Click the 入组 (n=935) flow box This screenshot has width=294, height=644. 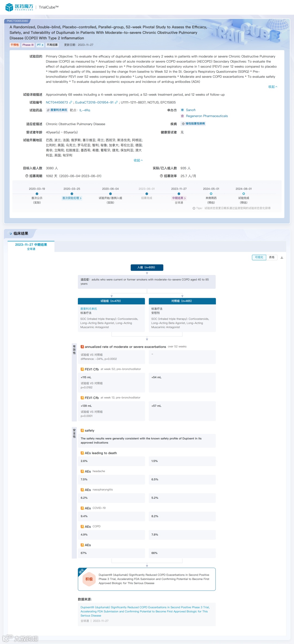click(x=147, y=267)
